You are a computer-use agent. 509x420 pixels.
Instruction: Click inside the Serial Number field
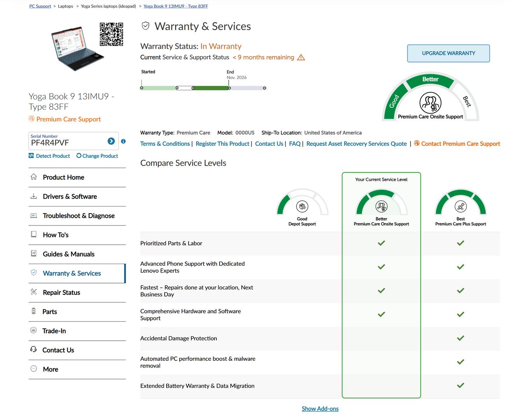tap(66, 143)
